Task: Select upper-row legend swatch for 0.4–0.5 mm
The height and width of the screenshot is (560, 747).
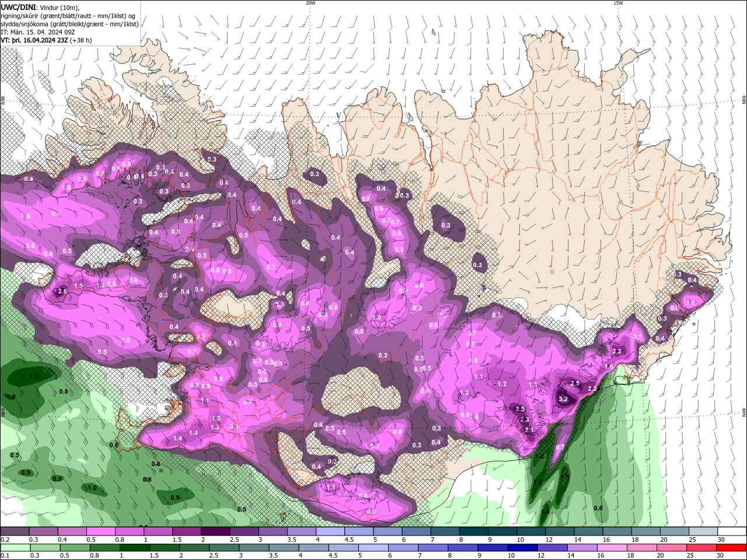Action: [72, 531]
